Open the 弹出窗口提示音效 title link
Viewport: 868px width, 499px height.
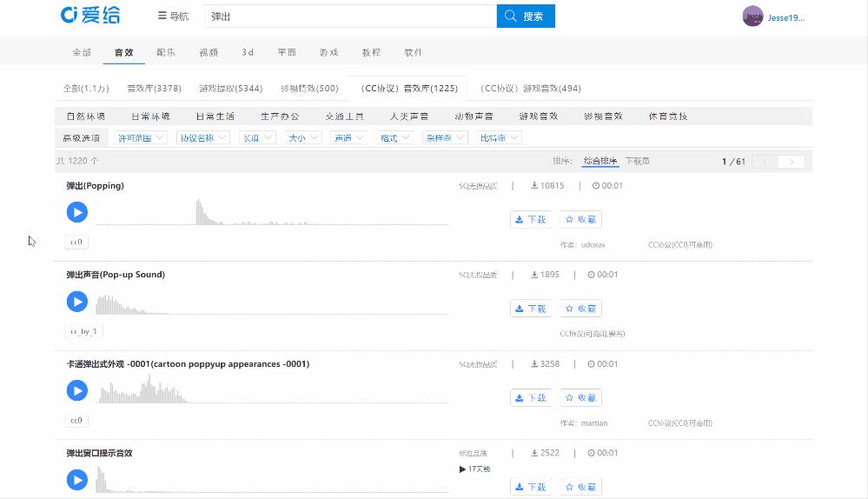point(99,453)
